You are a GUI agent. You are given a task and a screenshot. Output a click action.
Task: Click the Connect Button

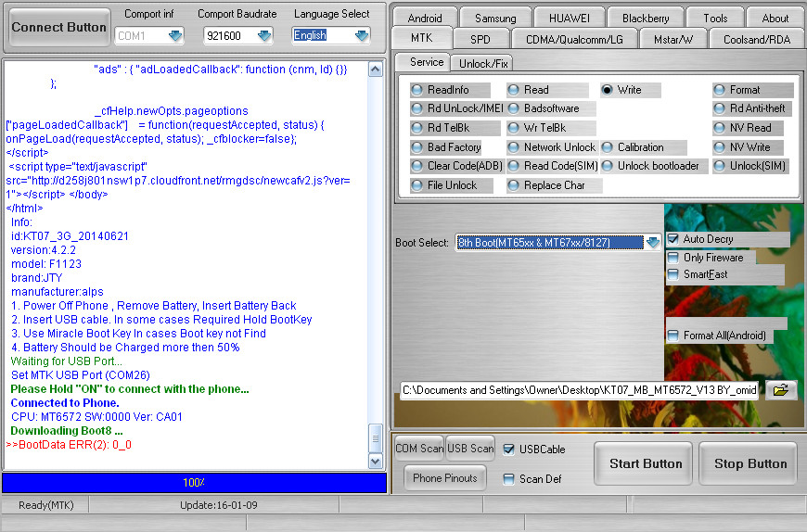(59, 27)
